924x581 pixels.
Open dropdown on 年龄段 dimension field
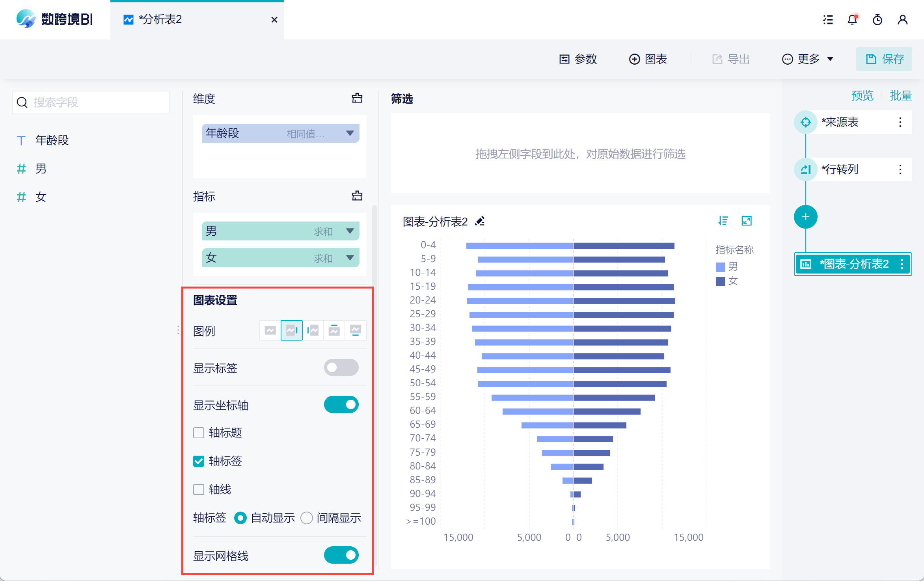[350, 133]
